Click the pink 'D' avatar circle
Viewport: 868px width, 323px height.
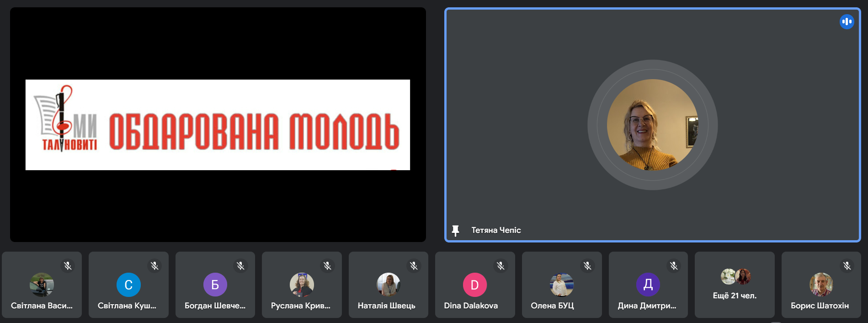click(x=474, y=285)
